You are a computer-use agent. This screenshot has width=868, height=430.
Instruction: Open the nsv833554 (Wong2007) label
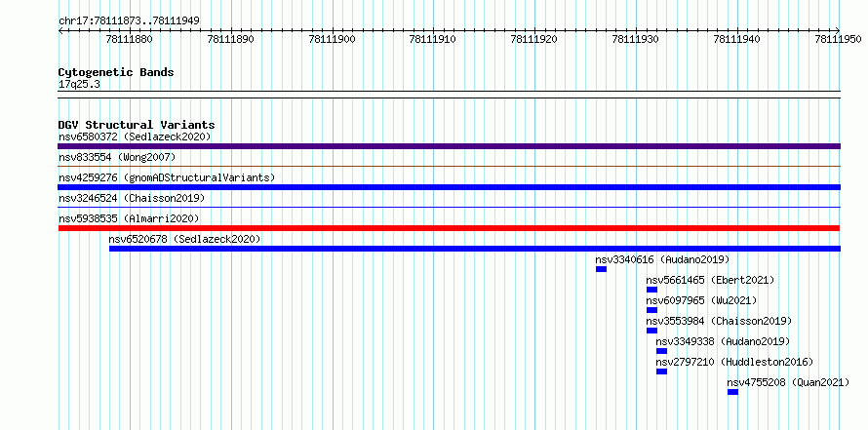117,157
